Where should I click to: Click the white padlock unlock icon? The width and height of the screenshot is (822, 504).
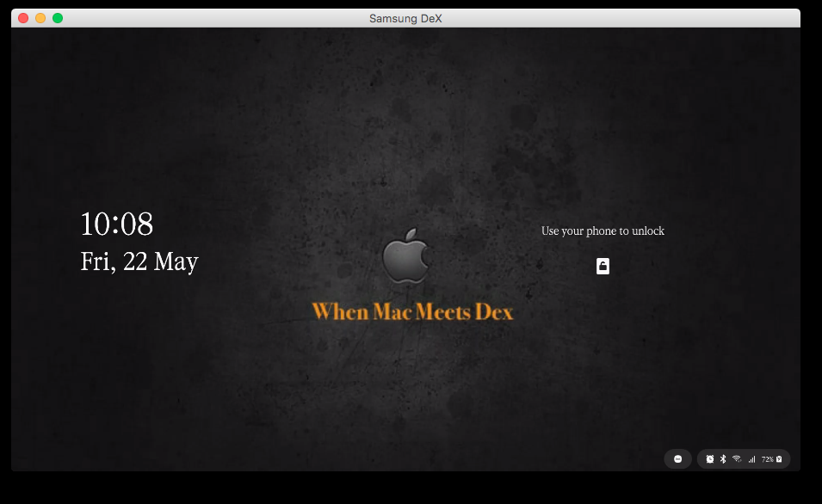coord(603,267)
